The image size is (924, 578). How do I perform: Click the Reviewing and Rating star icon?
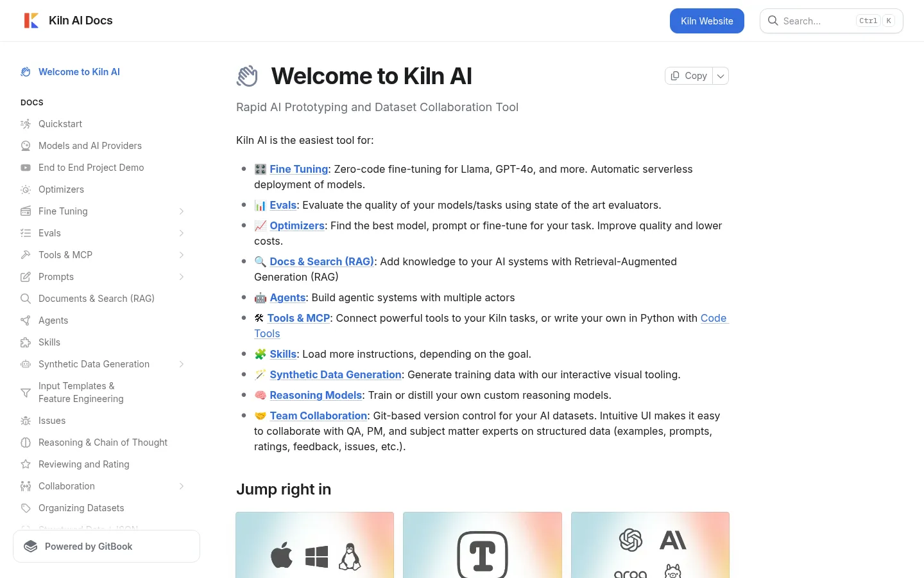[x=26, y=464]
